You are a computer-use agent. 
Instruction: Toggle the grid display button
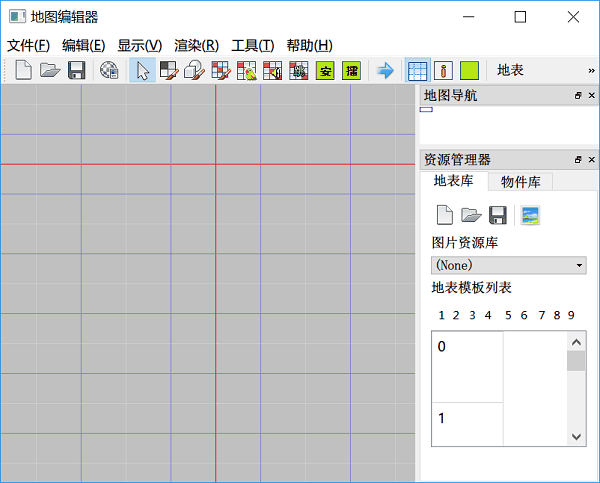coord(417,70)
